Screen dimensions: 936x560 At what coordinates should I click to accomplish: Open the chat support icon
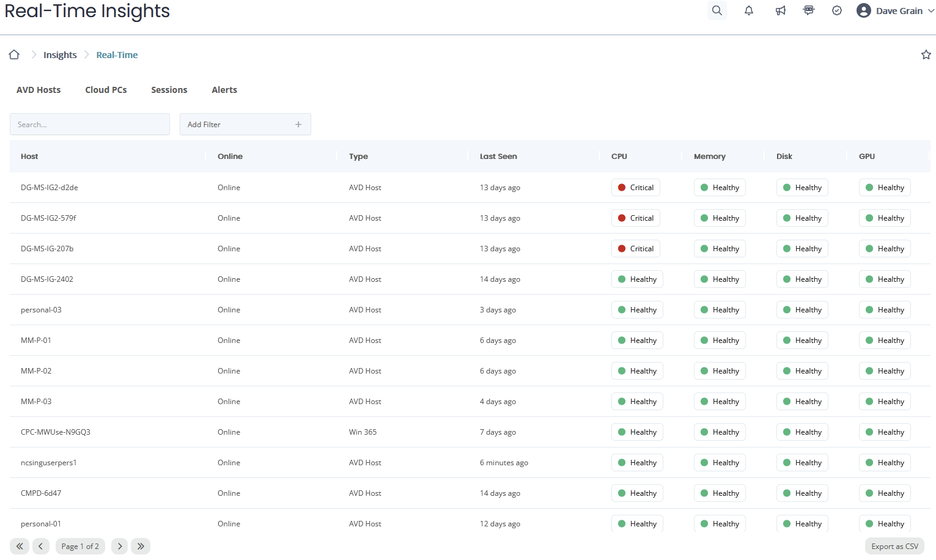point(809,10)
